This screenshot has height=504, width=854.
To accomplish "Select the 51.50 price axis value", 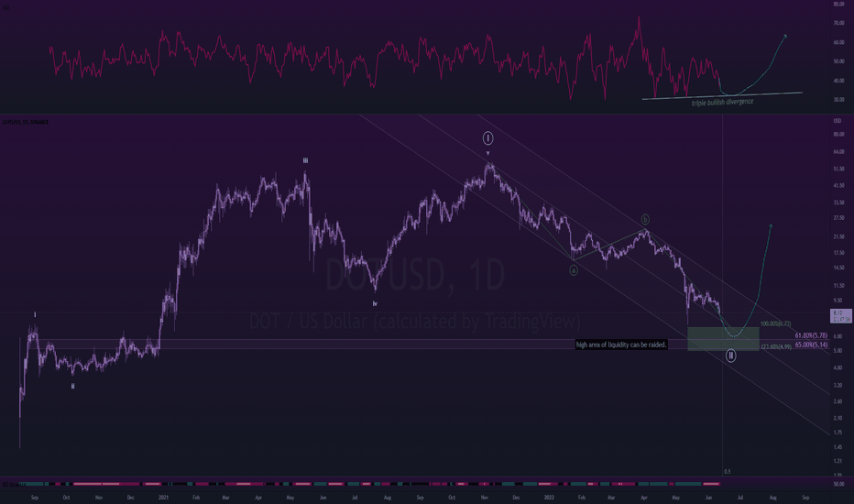I will coord(838,169).
